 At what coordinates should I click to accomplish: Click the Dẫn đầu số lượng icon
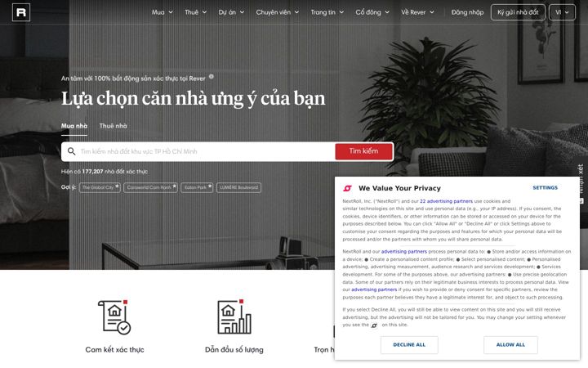tap(234, 317)
